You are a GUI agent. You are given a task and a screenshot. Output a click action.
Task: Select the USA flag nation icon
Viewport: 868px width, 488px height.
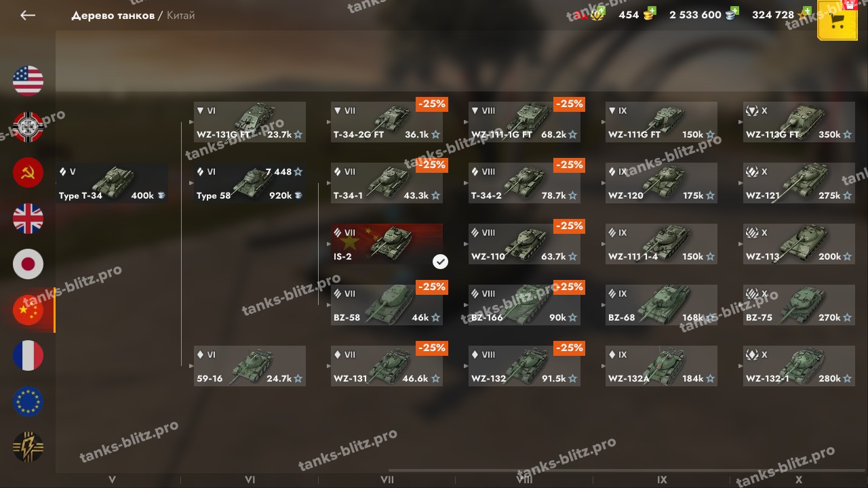(28, 81)
